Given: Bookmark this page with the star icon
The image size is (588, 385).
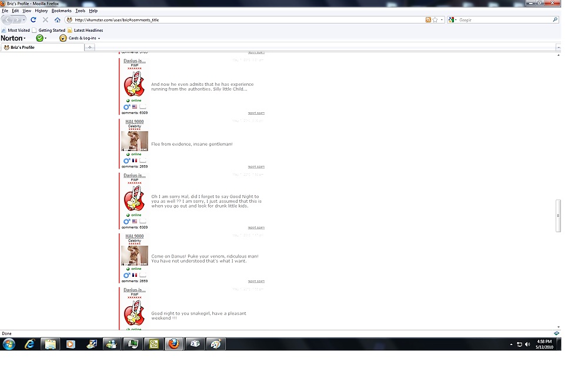Looking at the screenshot, I should point(435,20).
